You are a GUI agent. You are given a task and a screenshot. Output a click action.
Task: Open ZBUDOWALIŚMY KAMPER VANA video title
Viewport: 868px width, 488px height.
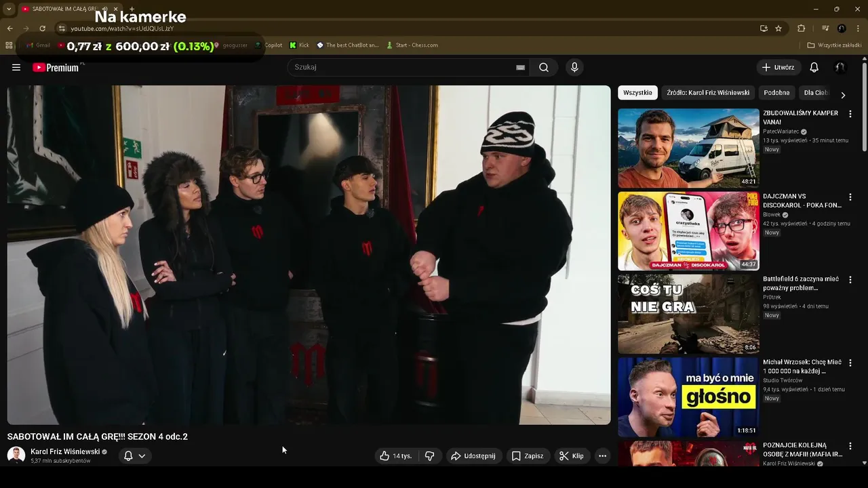800,117
